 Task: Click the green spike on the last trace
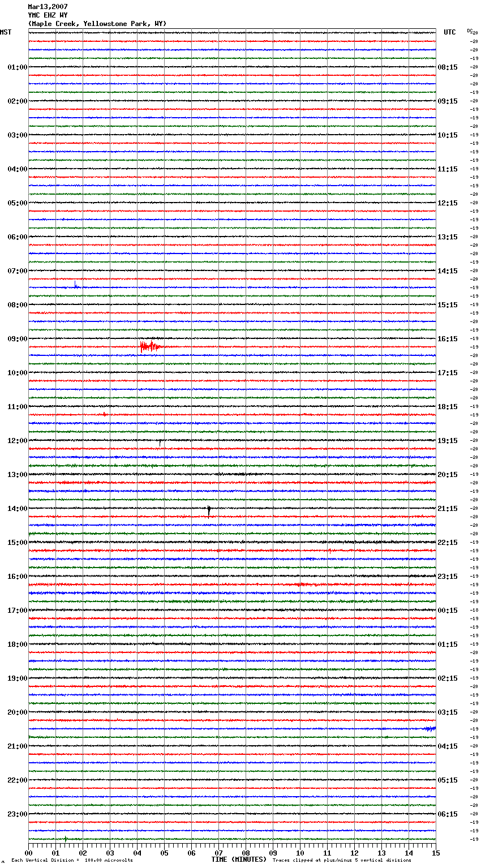click(66, 839)
